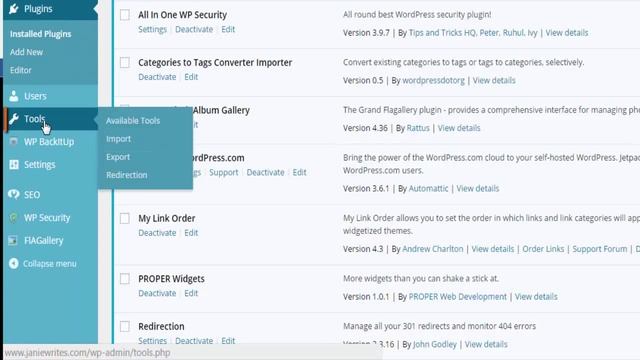Viewport: 640px width, 360px height.
Task: Click the SEO icon in sidebar
Action: [13, 194]
